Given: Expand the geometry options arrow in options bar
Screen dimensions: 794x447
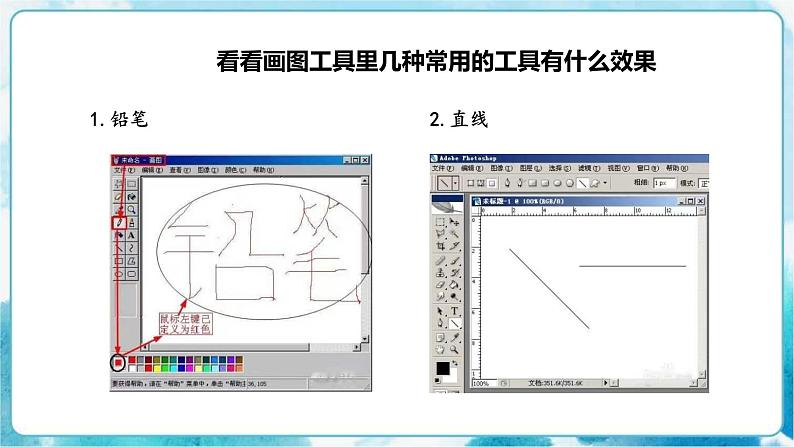Looking at the screenshot, I should pos(606,184).
